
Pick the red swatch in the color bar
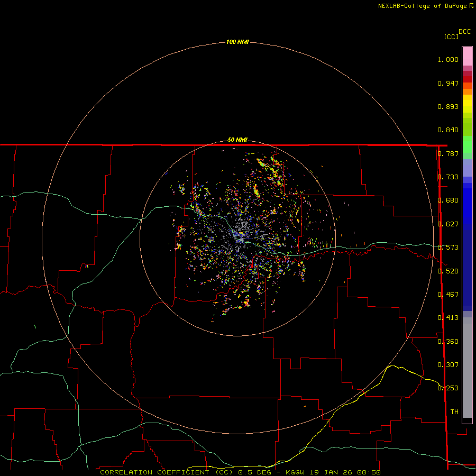click(x=467, y=79)
